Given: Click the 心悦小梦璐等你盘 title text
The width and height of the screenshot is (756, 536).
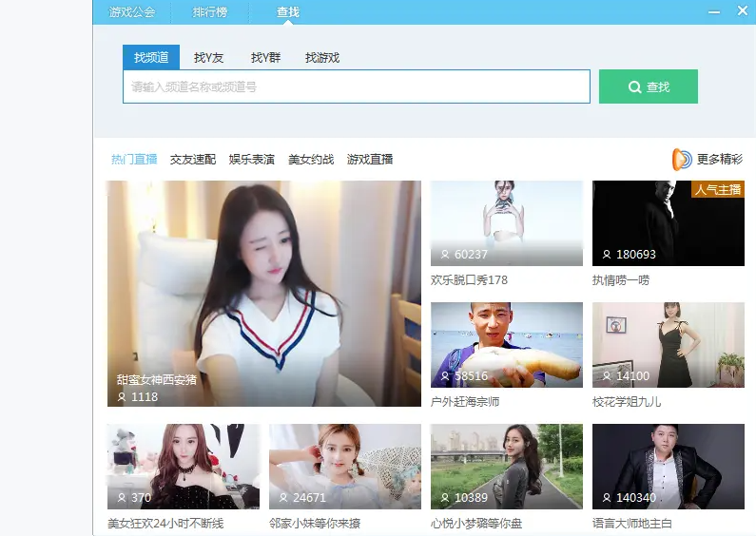Looking at the screenshot, I should tap(476, 523).
